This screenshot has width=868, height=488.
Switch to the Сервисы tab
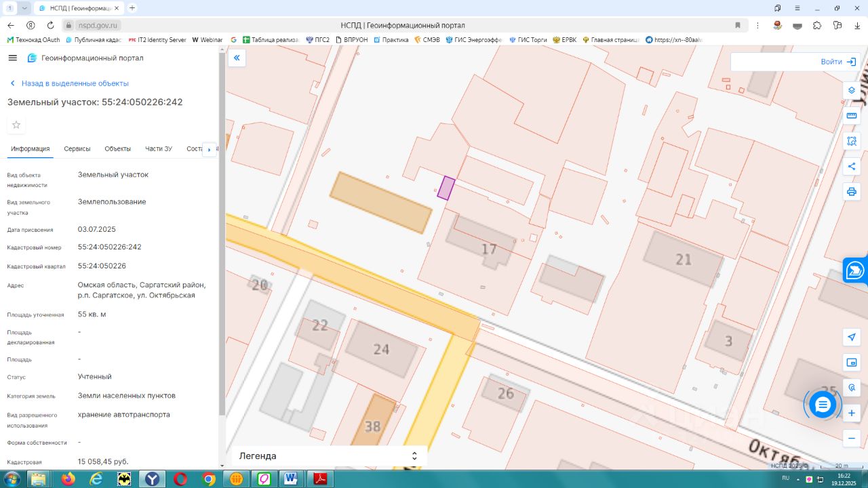click(x=77, y=149)
